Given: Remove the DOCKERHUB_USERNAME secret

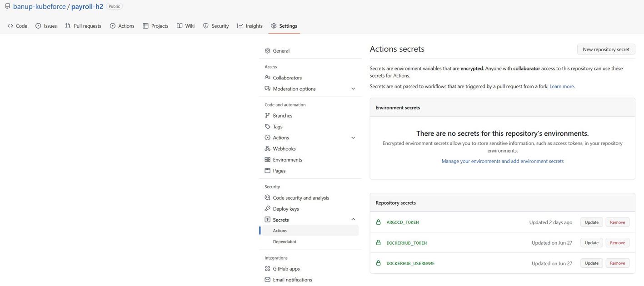Looking at the screenshot, I should [617, 263].
